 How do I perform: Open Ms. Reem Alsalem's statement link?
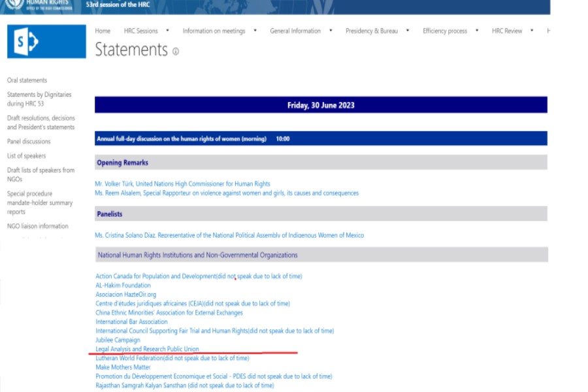[227, 193]
